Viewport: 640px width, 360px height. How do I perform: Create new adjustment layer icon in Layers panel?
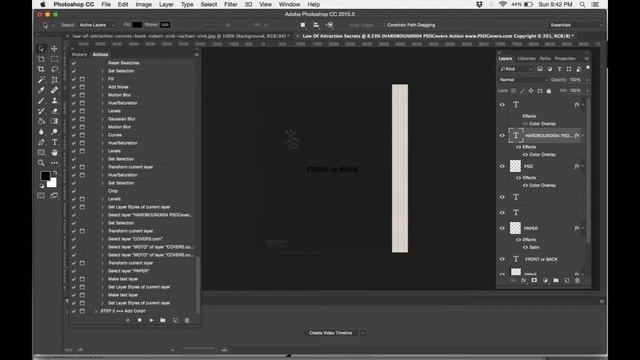[x=545, y=280]
